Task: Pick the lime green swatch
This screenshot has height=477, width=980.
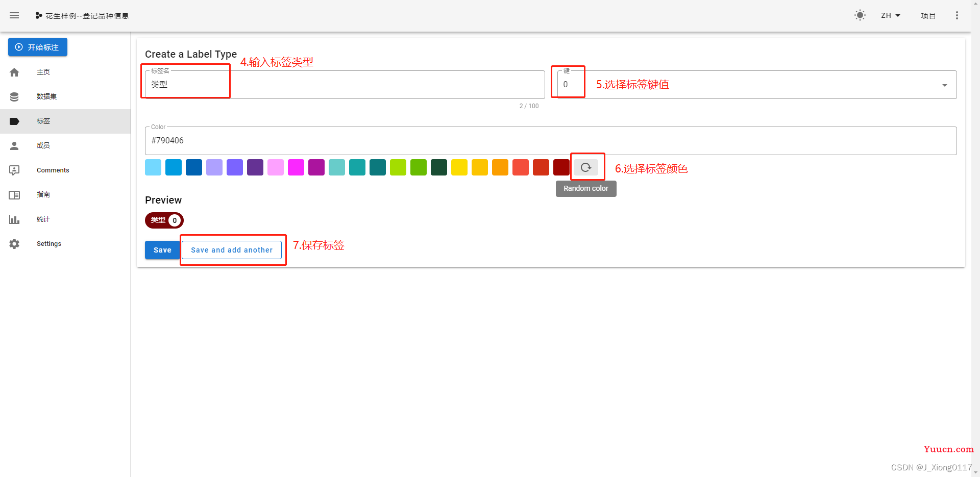Action: 398,167
